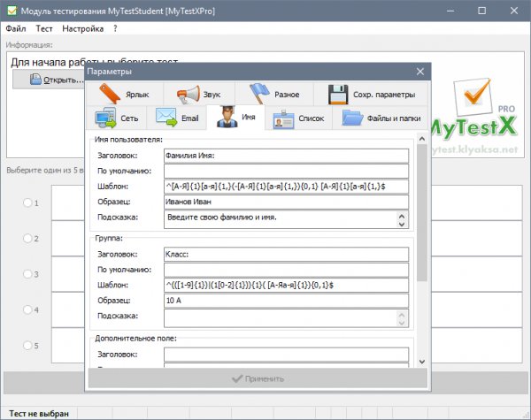Click the Имя пользователя: group label
Screen dimensions: 531x420
click(128, 140)
